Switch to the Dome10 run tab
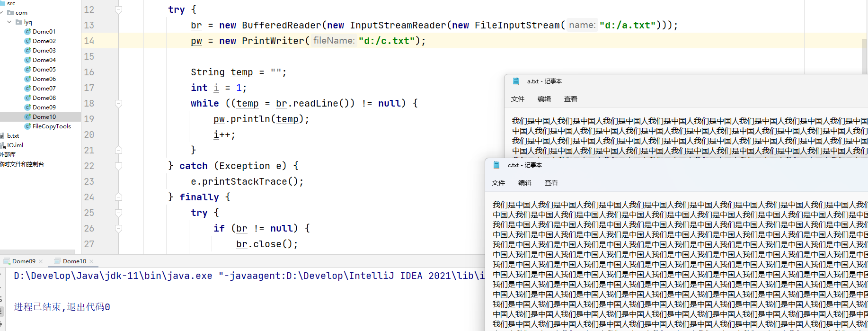The width and height of the screenshot is (868, 331). [74, 261]
